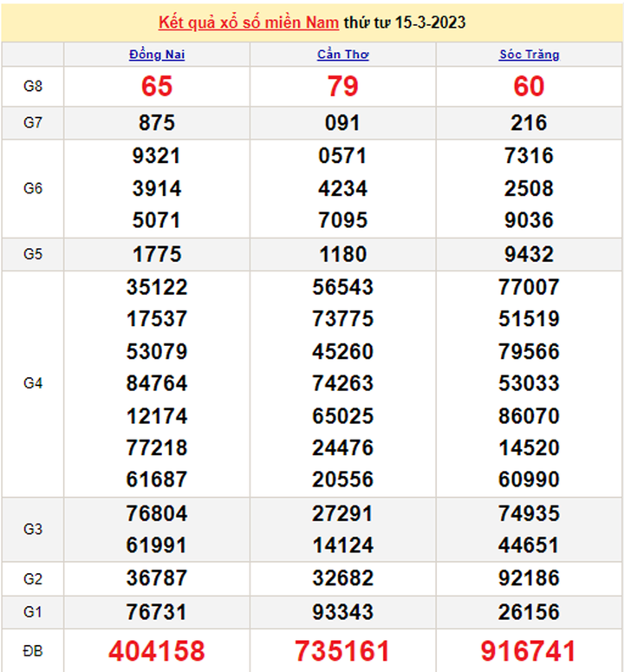Click the G8 result 79 for Cần Thơ
The image size is (624, 672).
click(x=343, y=87)
